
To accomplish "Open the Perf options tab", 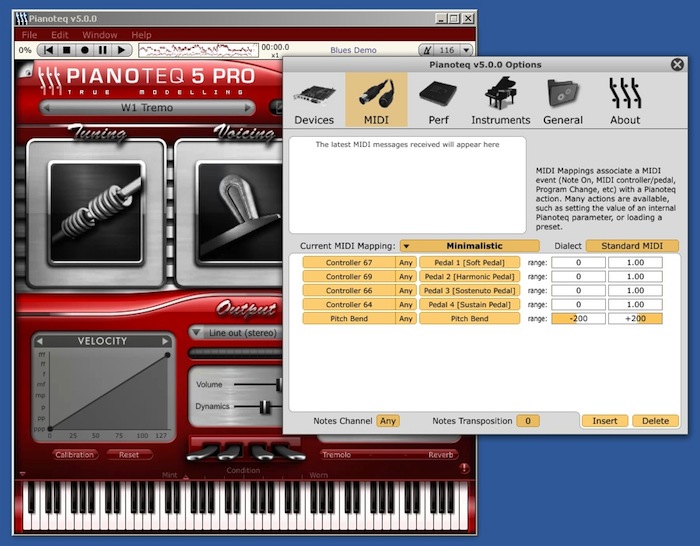I will point(438,101).
